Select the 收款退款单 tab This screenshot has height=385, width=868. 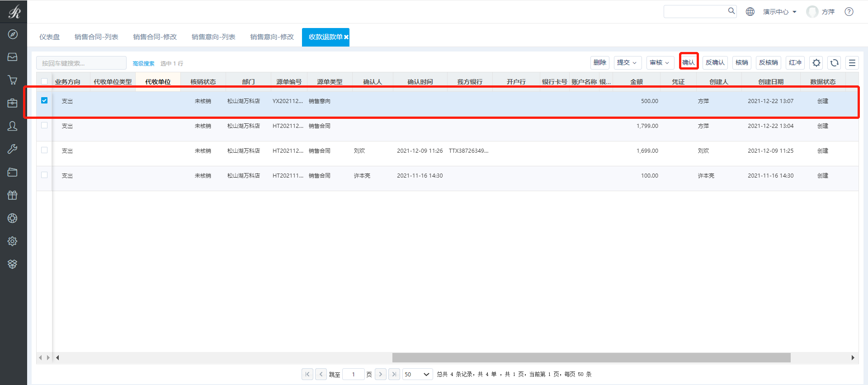(325, 37)
